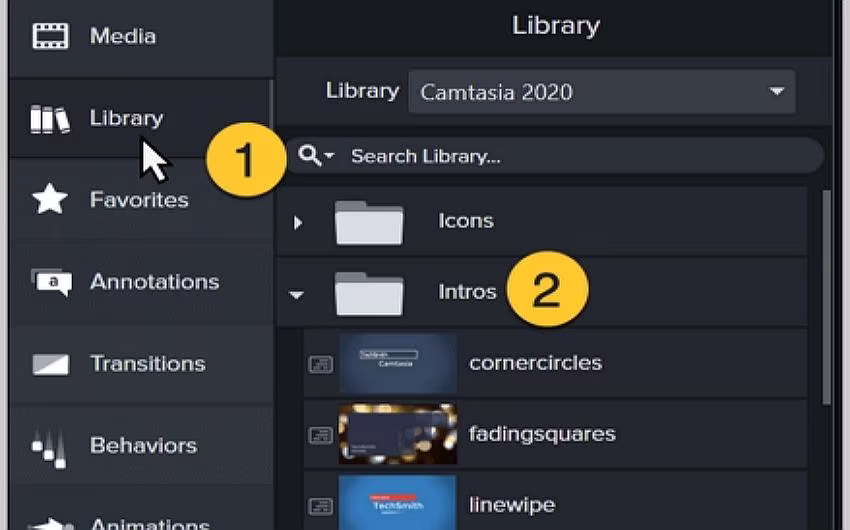This screenshot has width=850, height=530.
Task: Click the asset type icon beside fadingsquares
Action: [x=320, y=436]
